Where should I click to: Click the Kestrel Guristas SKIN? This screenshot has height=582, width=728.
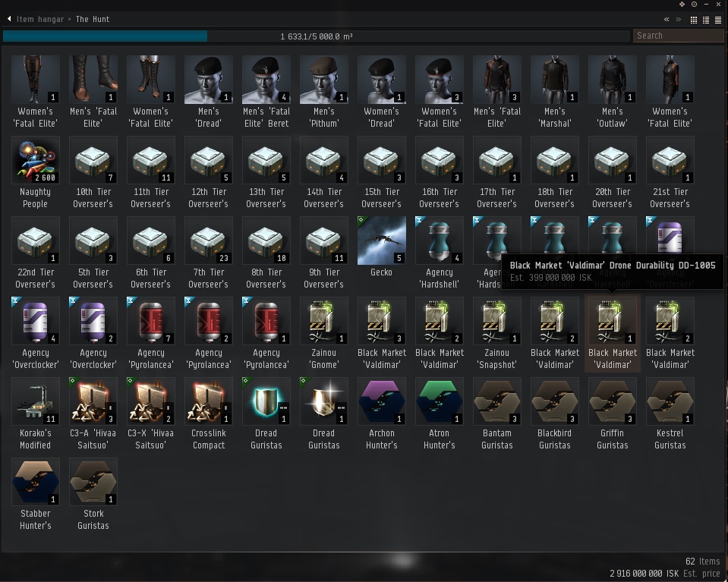click(x=670, y=414)
